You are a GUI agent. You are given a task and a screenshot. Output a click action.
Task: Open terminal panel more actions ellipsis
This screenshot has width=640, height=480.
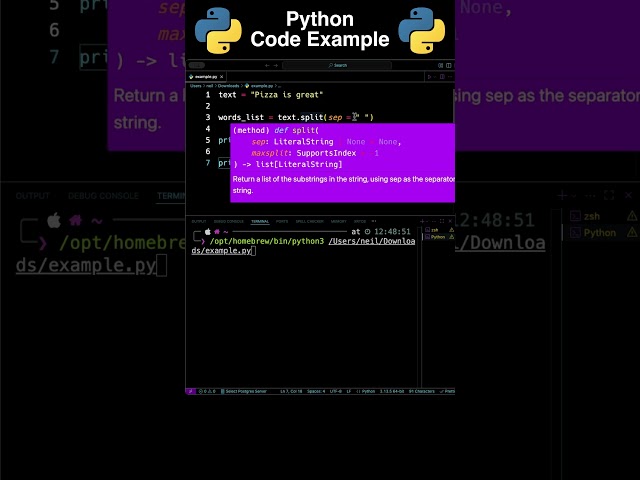point(434,221)
